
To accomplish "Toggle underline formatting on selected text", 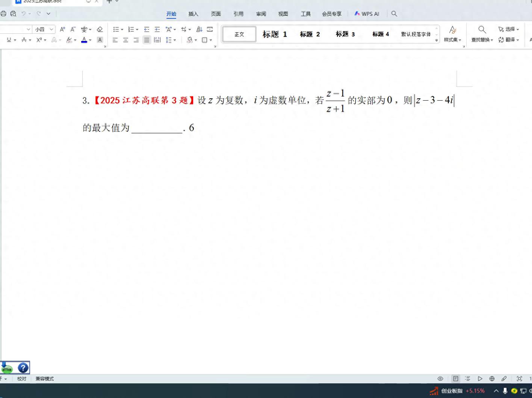I will tap(9, 39).
